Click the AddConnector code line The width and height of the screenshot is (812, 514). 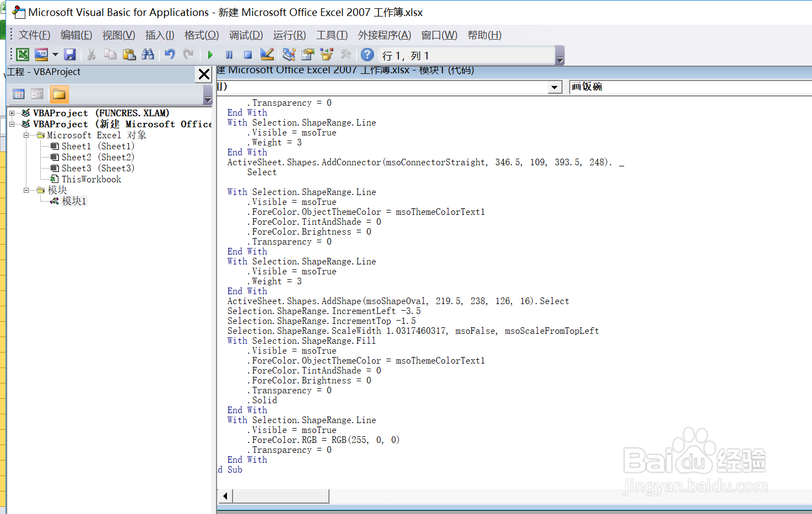coord(426,163)
